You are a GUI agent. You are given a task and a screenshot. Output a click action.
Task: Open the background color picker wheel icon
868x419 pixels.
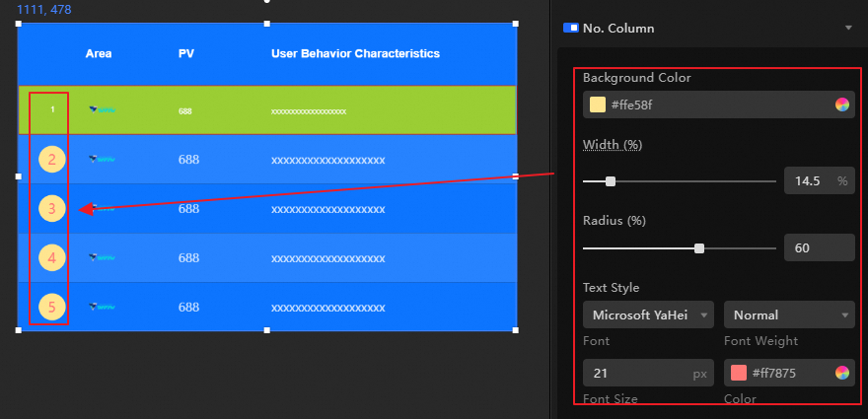tap(842, 105)
